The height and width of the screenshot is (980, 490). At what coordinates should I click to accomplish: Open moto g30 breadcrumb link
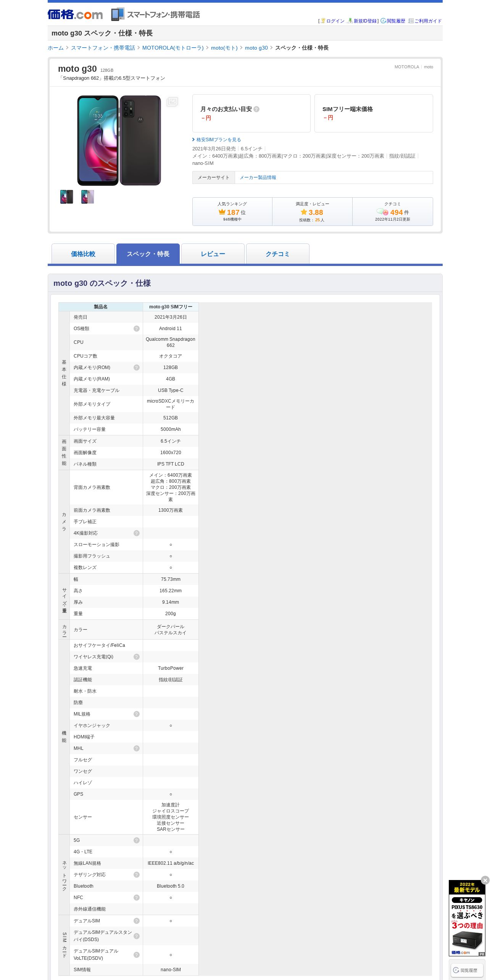[256, 48]
